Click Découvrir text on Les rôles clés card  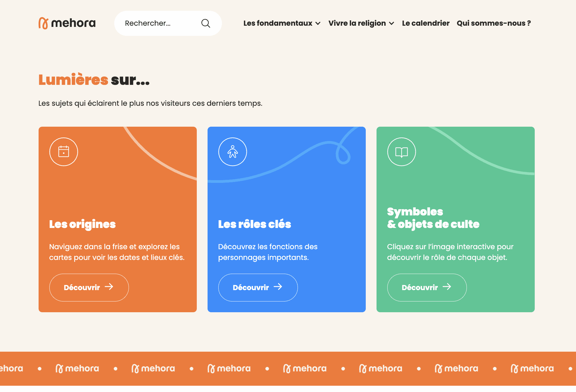pos(251,288)
